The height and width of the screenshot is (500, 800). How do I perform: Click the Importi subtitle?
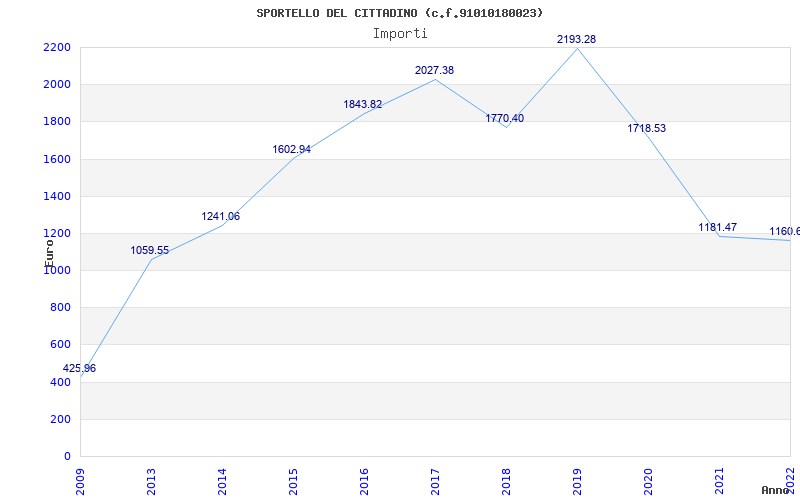coord(400,34)
